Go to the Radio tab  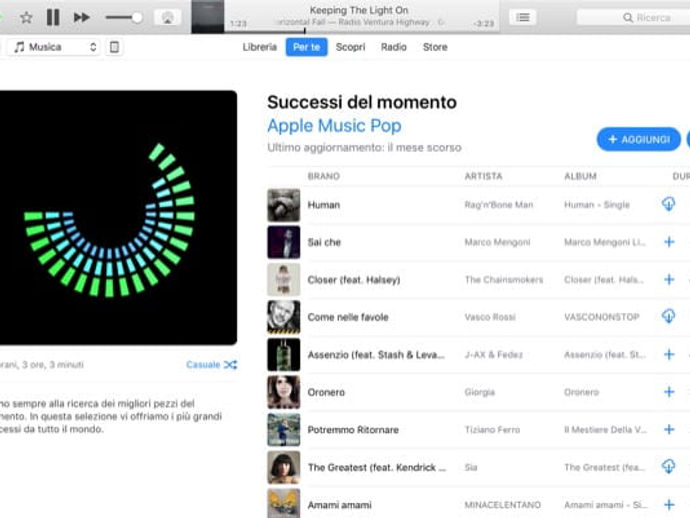(394, 47)
